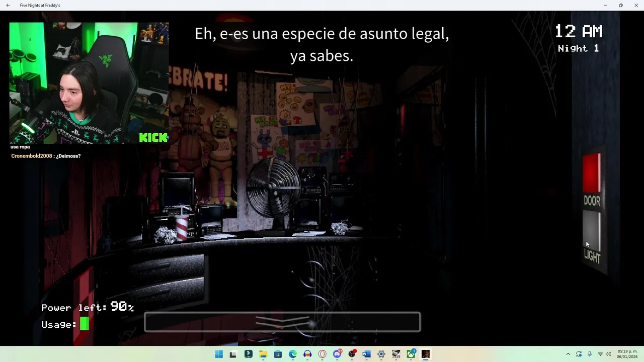Expand hidden system tray icons

(568, 354)
